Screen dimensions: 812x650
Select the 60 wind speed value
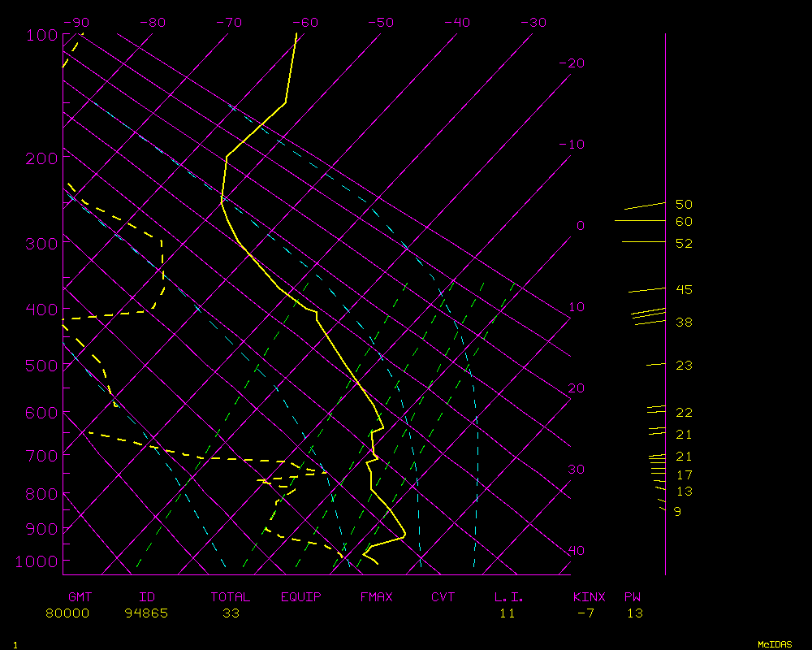[x=684, y=222]
